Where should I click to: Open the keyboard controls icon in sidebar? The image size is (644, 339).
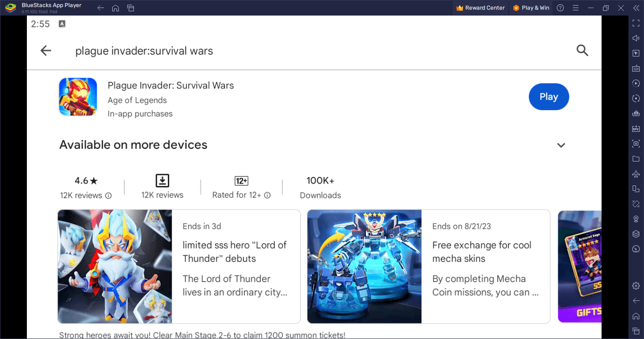point(636,68)
